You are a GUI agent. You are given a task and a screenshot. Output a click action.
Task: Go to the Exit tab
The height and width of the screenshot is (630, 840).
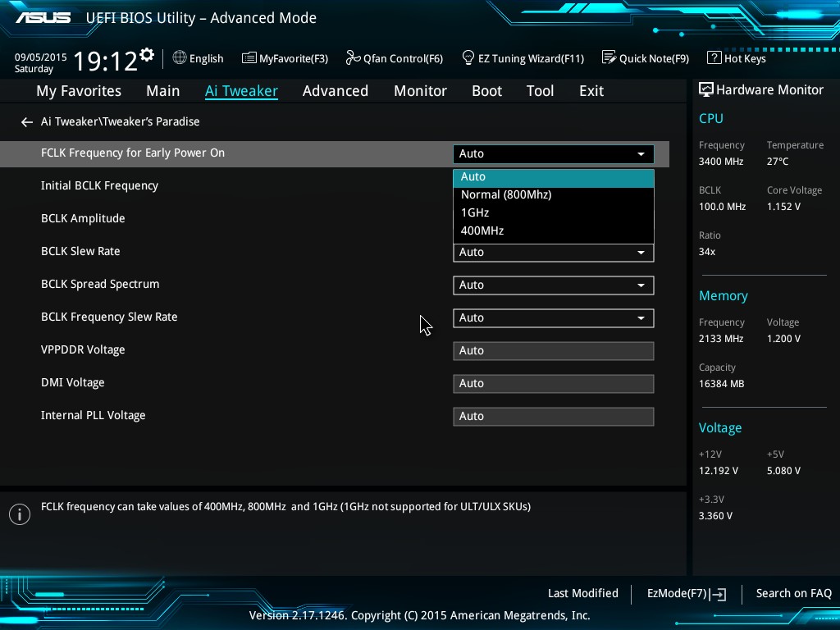coord(591,91)
